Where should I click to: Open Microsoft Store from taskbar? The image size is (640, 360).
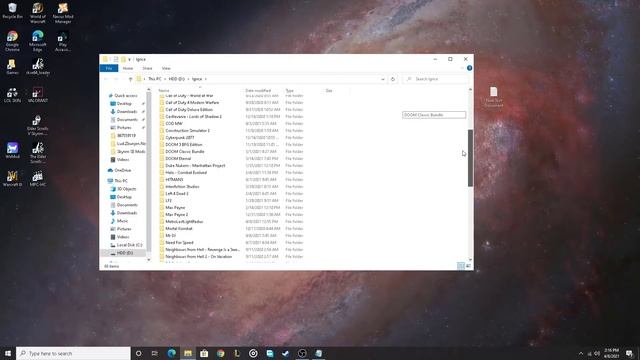coord(204,353)
